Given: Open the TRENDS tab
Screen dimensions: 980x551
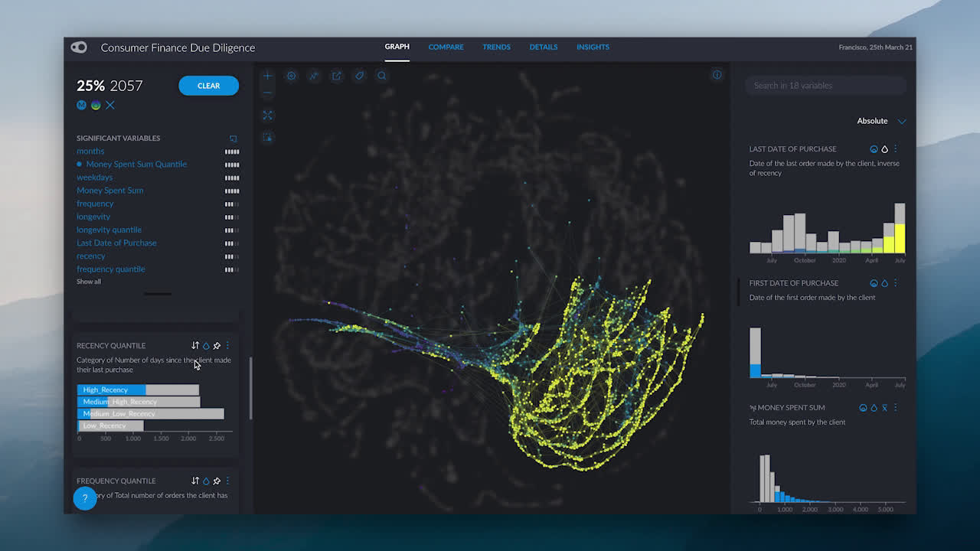Looking at the screenshot, I should [x=496, y=47].
